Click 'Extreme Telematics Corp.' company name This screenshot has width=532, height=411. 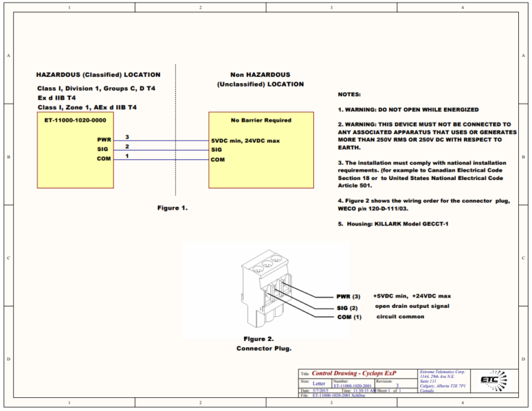click(x=443, y=372)
